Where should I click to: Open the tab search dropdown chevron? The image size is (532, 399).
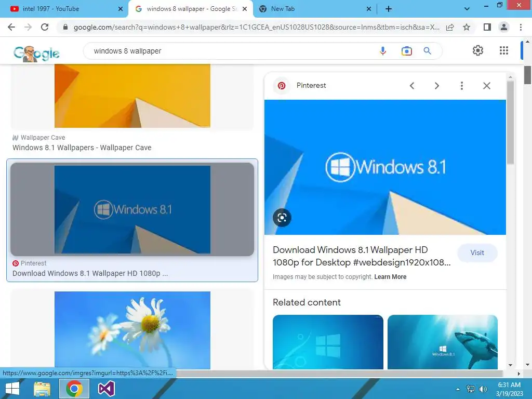click(x=467, y=9)
